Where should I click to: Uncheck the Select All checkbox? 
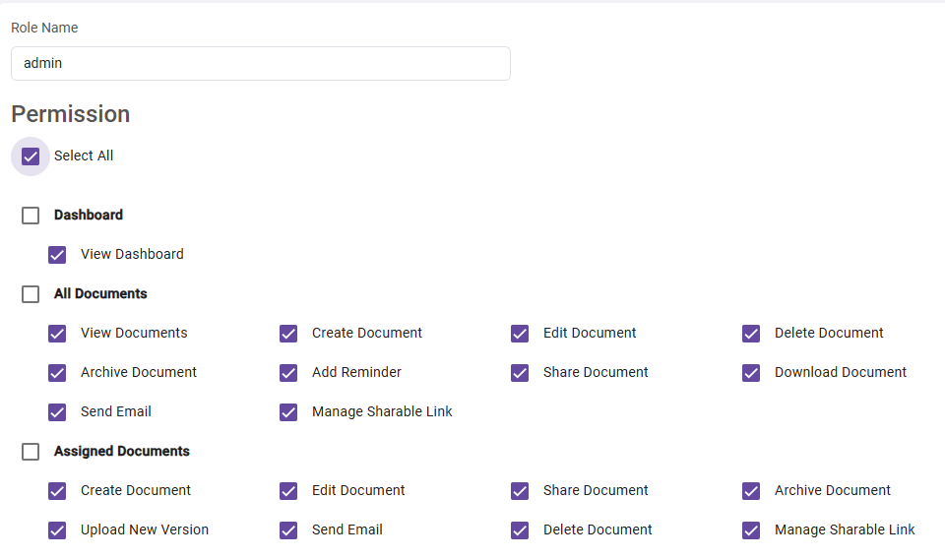(x=31, y=156)
